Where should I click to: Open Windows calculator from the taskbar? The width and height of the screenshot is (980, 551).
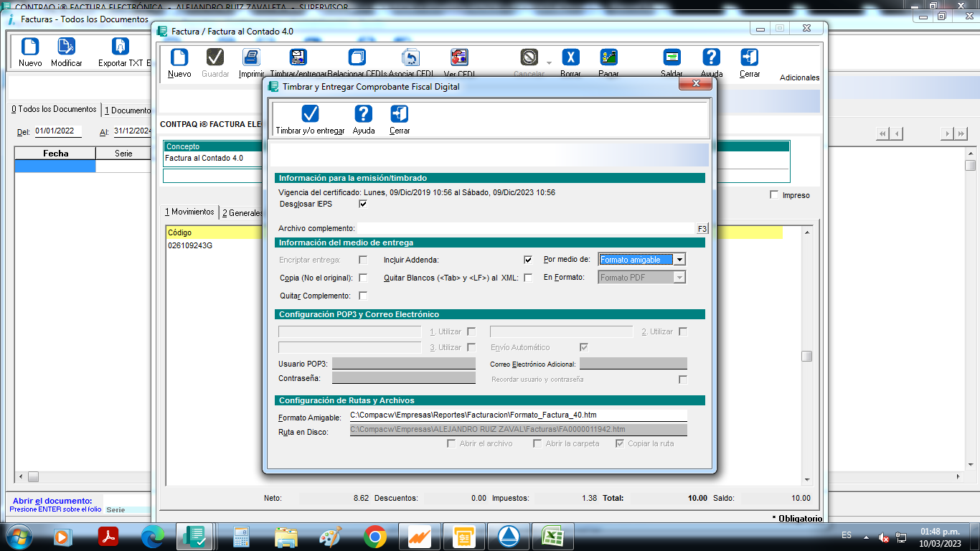[241, 536]
